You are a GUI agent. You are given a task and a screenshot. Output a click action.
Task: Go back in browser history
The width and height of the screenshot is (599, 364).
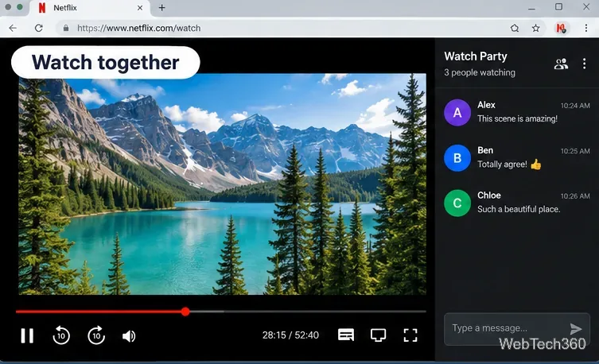click(x=13, y=28)
